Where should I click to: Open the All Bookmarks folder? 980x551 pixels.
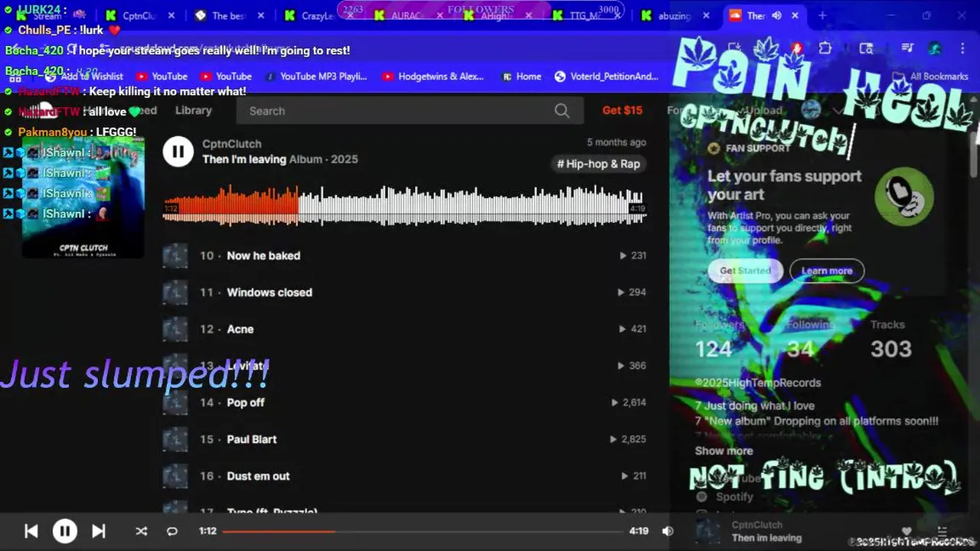[x=932, y=77]
